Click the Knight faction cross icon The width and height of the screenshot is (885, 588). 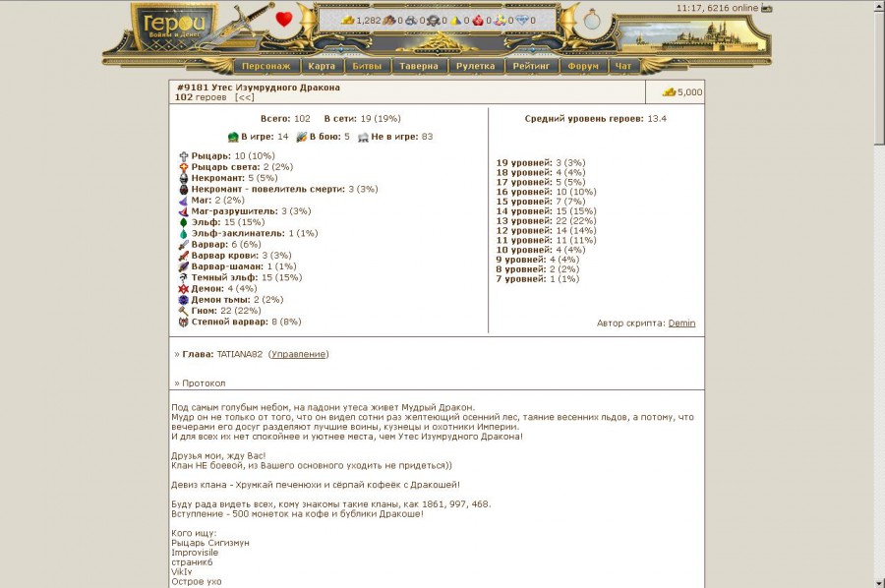point(183,156)
